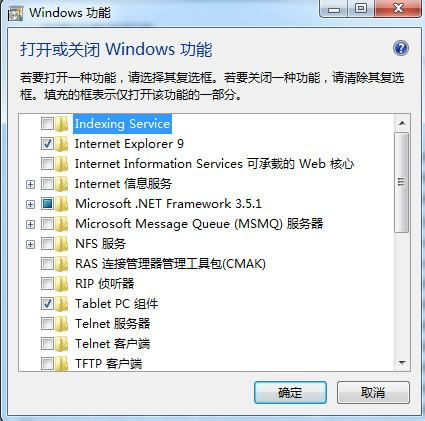This screenshot has width=425, height=421.
Task: Click the TFTP 客户端 folder icon
Action: coord(62,363)
